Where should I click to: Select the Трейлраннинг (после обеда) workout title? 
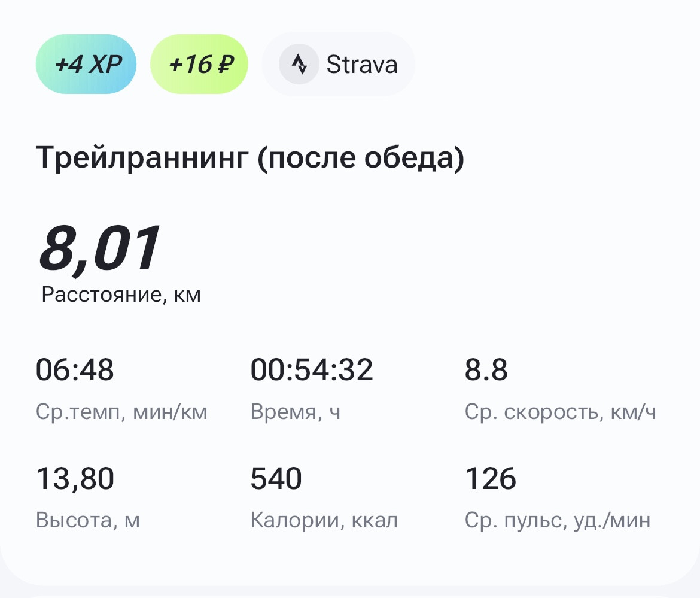(250, 157)
